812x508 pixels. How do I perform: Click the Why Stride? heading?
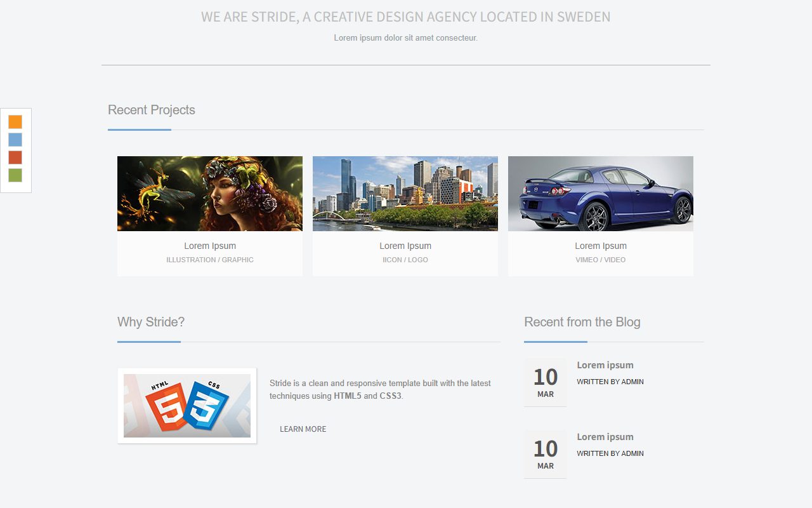click(151, 322)
